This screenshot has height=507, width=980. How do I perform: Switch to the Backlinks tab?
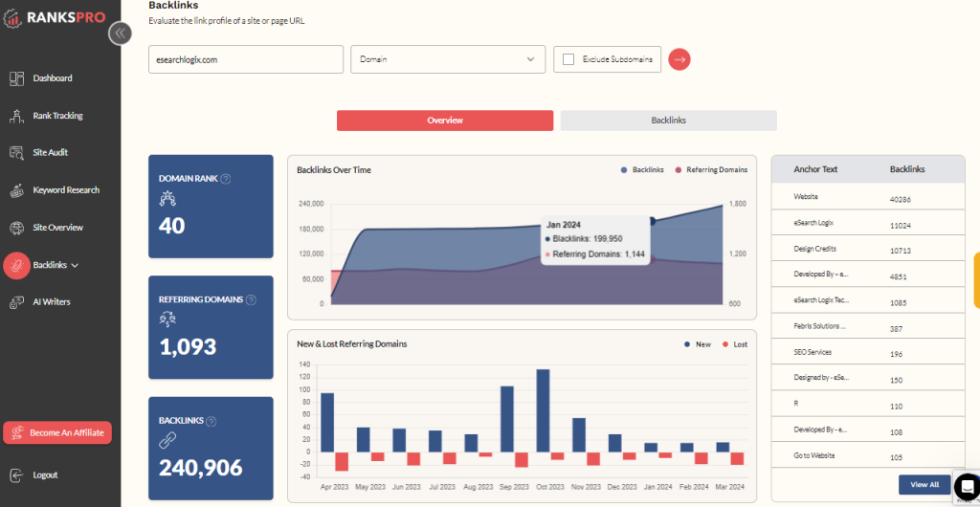pyautogui.click(x=669, y=121)
